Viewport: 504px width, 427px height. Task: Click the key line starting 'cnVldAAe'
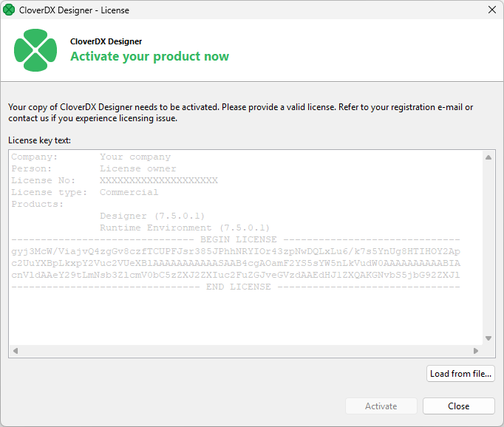(236, 275)
